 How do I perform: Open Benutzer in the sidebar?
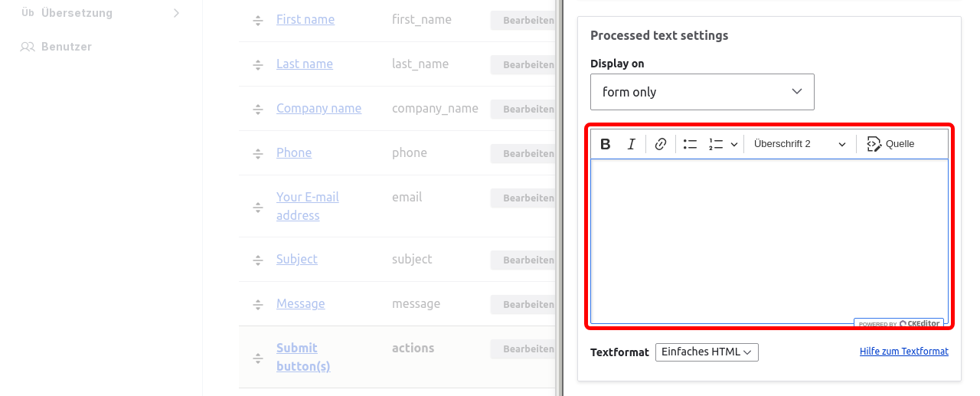click(x=67, y=47)
